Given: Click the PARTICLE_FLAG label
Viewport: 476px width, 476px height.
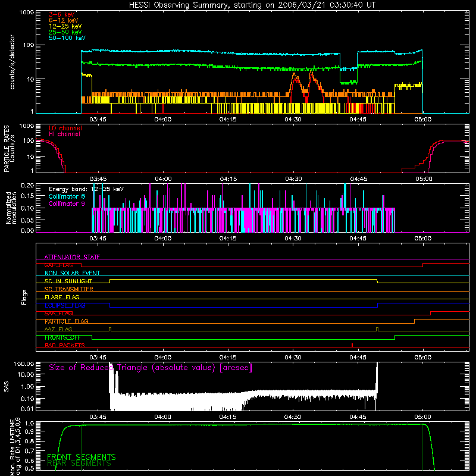Looking at the screenshot, I should [67, 321].
